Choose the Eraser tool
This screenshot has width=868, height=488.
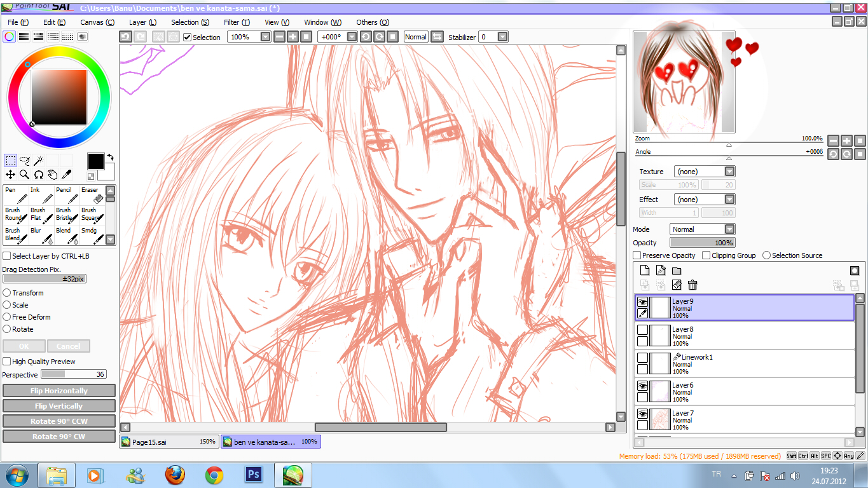click(x=92, y=195)
